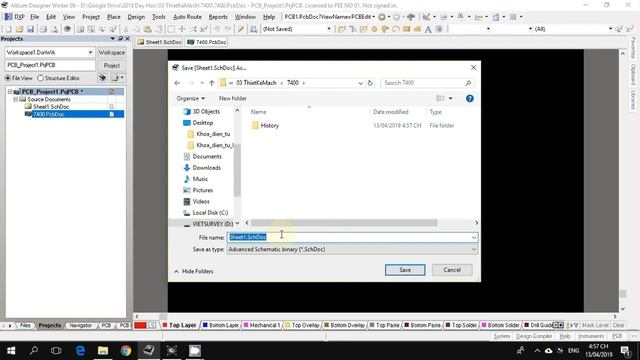
Task: Open File Explorer from taskbar
Action: coord(103,351)
